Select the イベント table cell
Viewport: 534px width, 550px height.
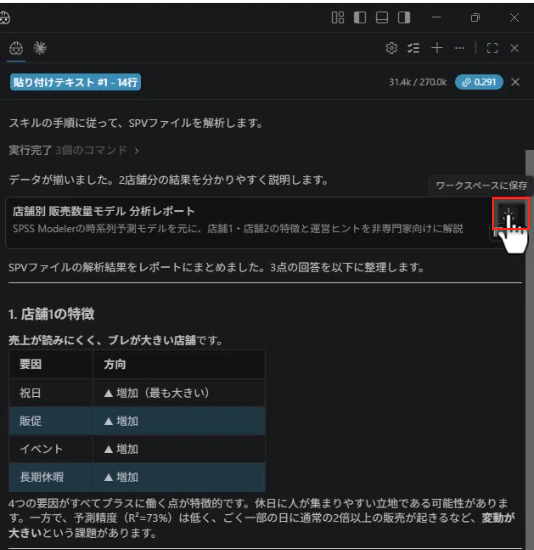coord(51,449)
